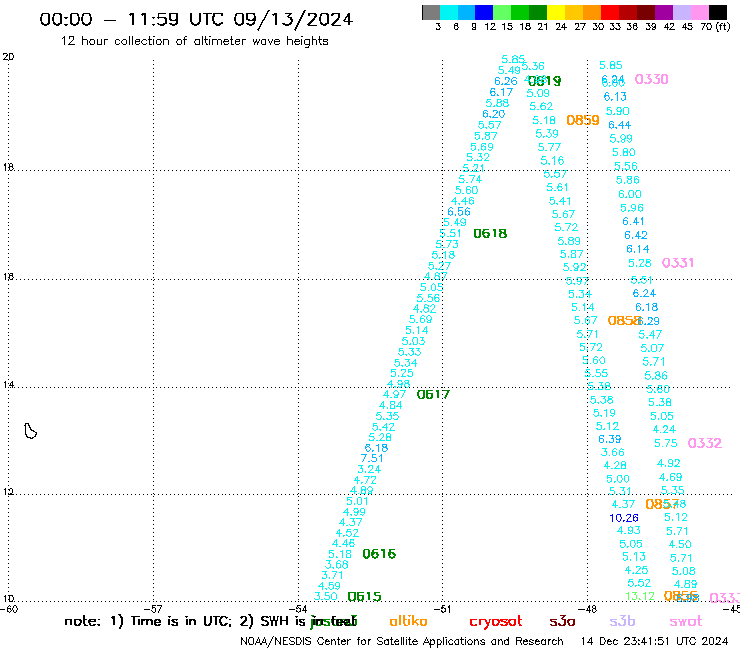Click the latitude 12 axis label
The width and height of the screenshot is (740, 650).
tap(8, 492)
